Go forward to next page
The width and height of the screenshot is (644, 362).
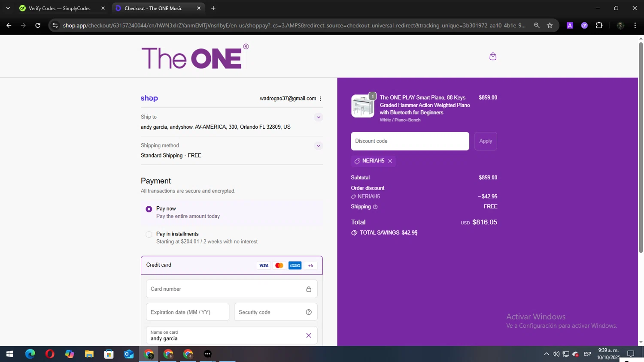(23, 25)
